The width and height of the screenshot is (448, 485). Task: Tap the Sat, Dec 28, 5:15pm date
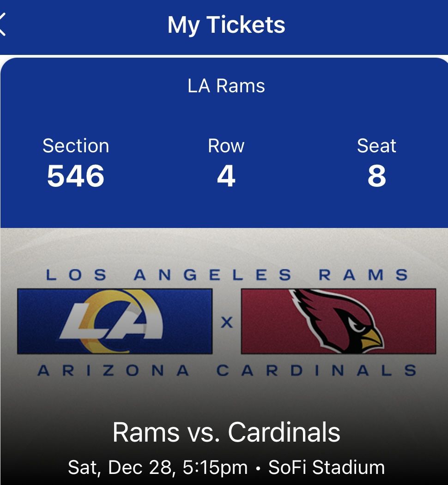[x=157, y=467]
